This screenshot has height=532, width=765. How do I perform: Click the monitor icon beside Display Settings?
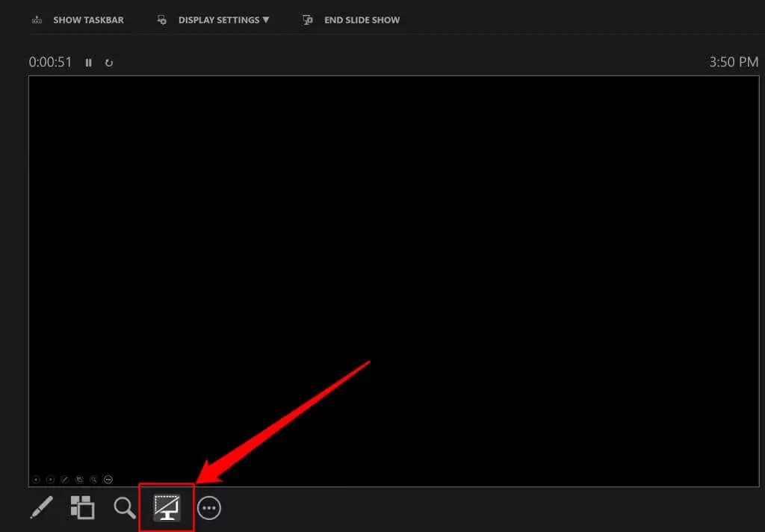click(161, 20)
